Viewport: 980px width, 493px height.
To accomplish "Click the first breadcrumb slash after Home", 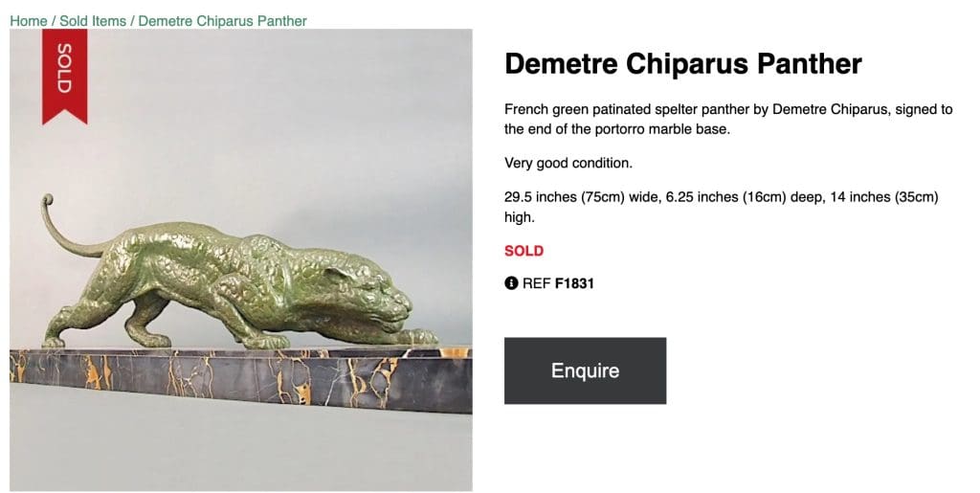I will pos(54,21).
